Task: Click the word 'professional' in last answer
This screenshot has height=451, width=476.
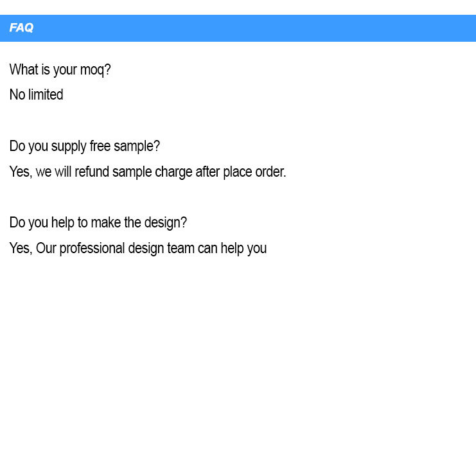Action: (x=92, y=249)
